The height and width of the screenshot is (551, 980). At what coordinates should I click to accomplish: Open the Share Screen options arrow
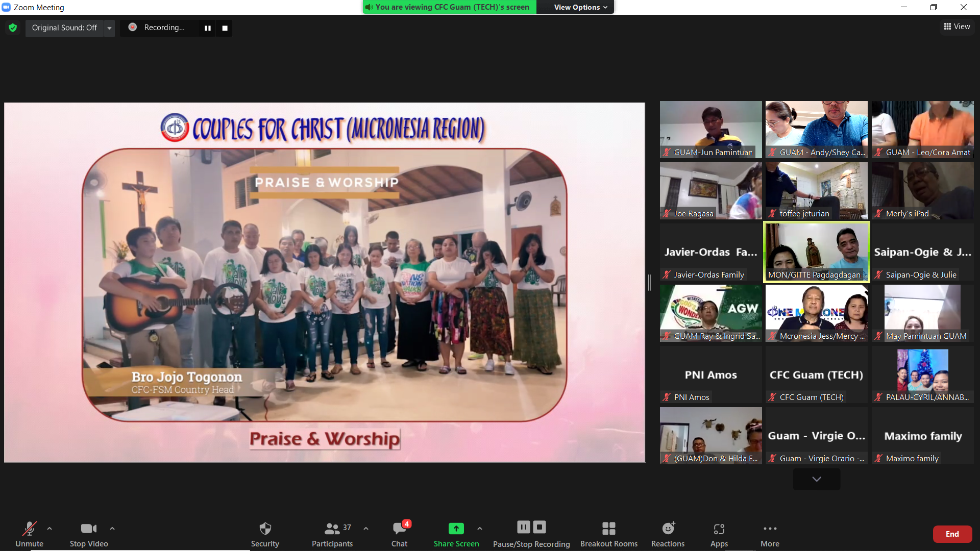tap(480, 529)
